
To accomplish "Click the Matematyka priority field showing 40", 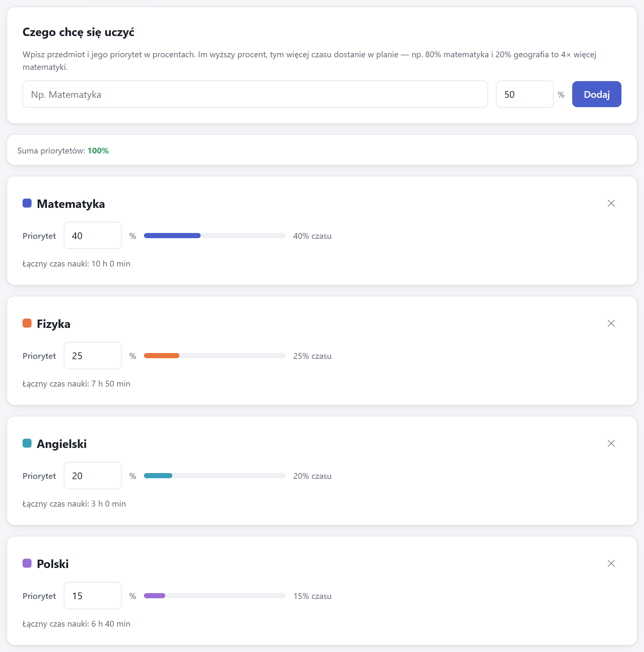I will click(92, 236).
